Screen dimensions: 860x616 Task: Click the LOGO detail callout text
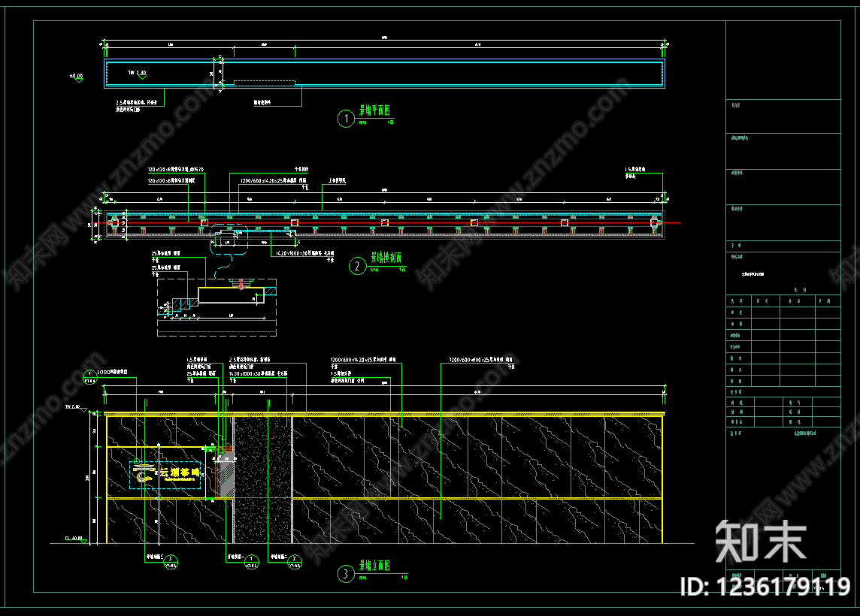(113, 372)
